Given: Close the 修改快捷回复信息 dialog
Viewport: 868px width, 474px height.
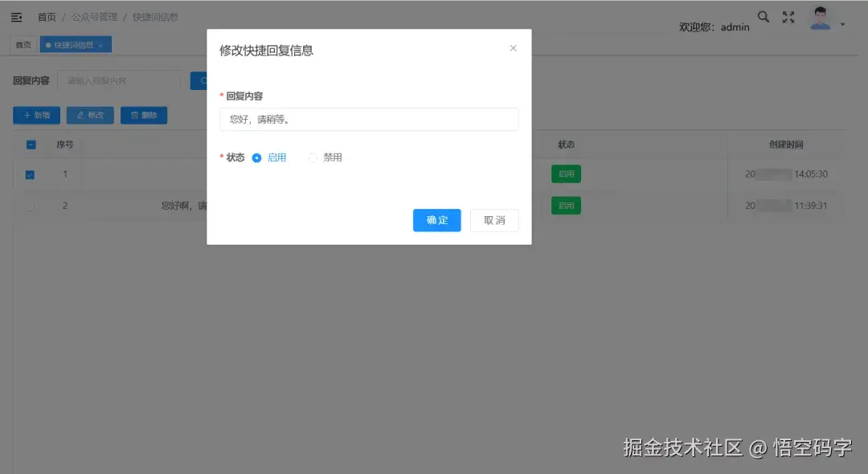Looking at the screenshot, I should [x=513, y=47].
